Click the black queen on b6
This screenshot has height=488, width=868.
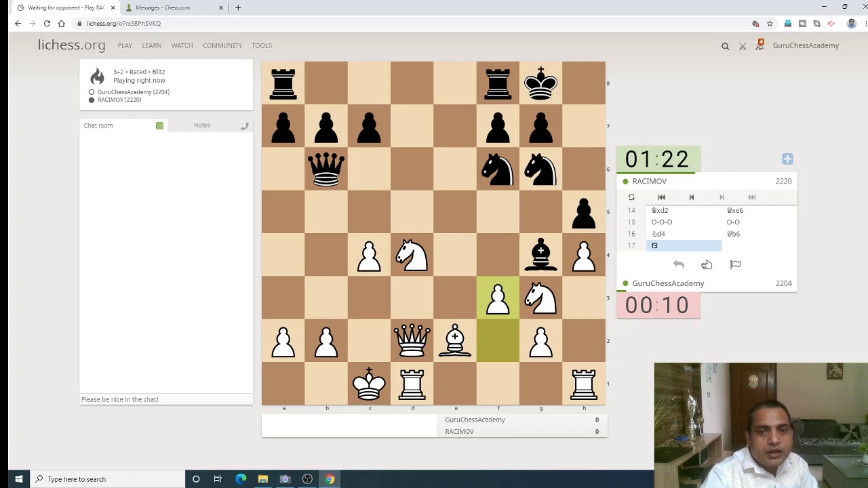[x=326, y=169]
